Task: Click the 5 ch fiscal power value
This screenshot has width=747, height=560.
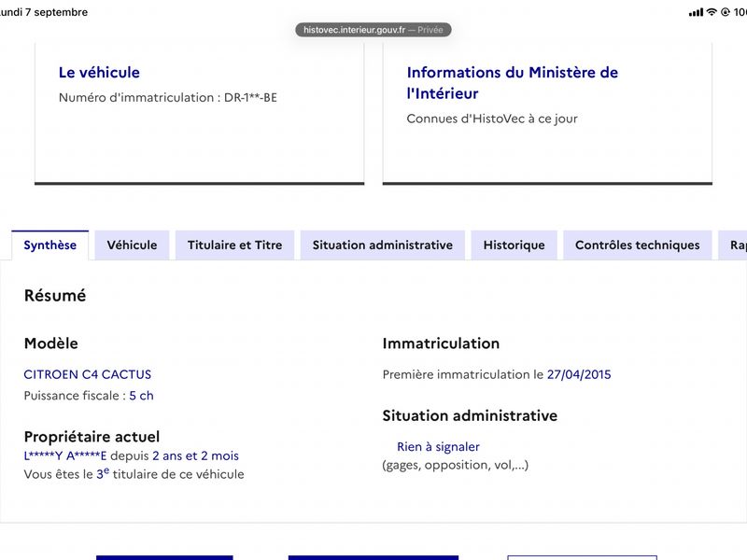Action: pos(142,396)
